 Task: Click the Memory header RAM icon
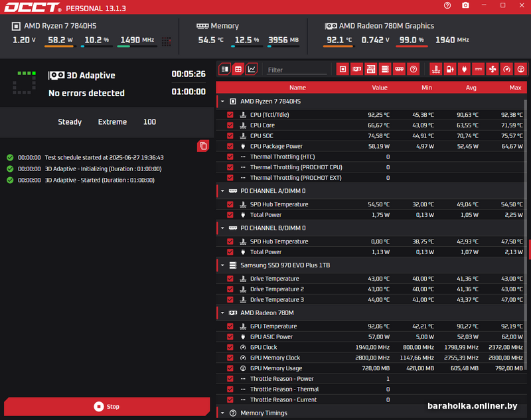(202, 26)
